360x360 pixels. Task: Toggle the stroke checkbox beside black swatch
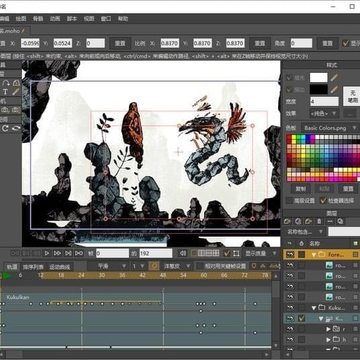[x=289, y=89]
